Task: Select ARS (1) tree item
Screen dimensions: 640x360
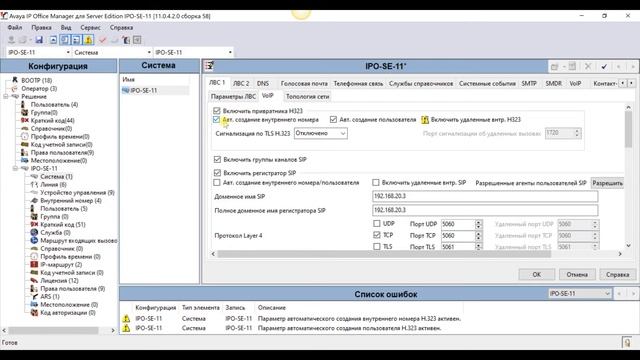Action: [50, 296]
